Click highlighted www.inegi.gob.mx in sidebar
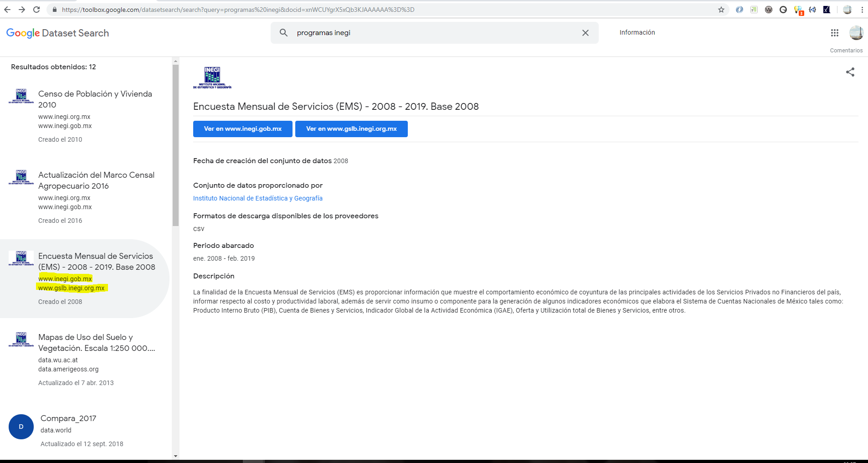Viewport: 868px width, 463px height. click(x=65, y=278)
